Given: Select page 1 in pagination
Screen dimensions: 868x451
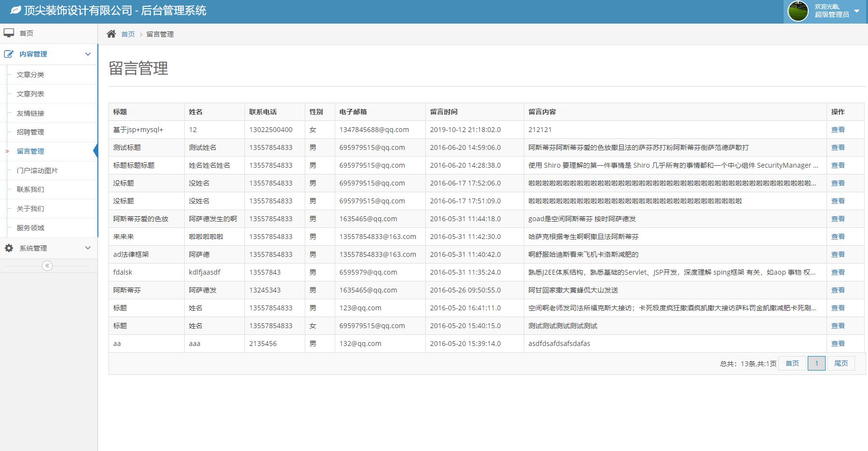Looking at the screenshot, I should click(816, 363).
